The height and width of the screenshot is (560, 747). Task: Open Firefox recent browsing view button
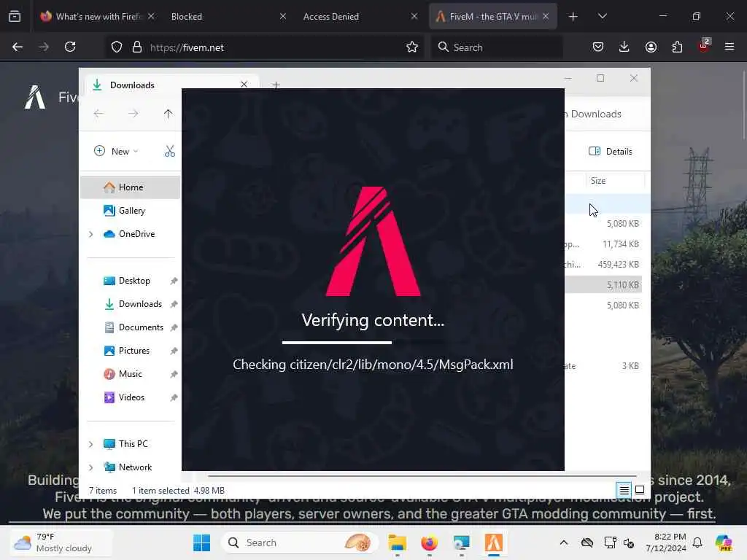[15, 17]
